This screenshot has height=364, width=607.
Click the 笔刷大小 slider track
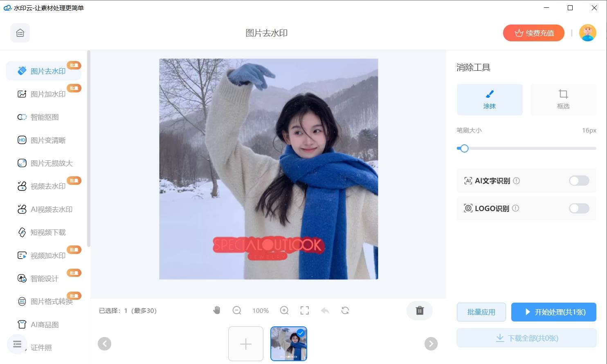526,148
